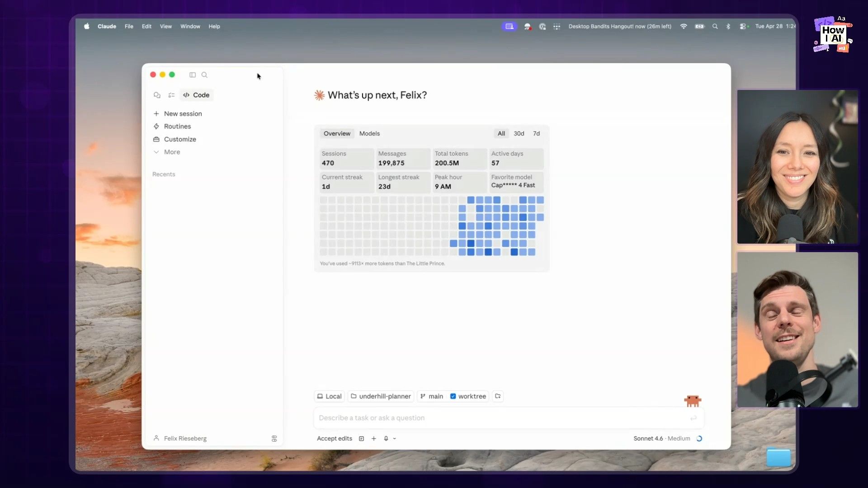Click the Little Prince token comparison text
Image resolution: width=868 pixels, height=488 pixels.
(382, 264)
